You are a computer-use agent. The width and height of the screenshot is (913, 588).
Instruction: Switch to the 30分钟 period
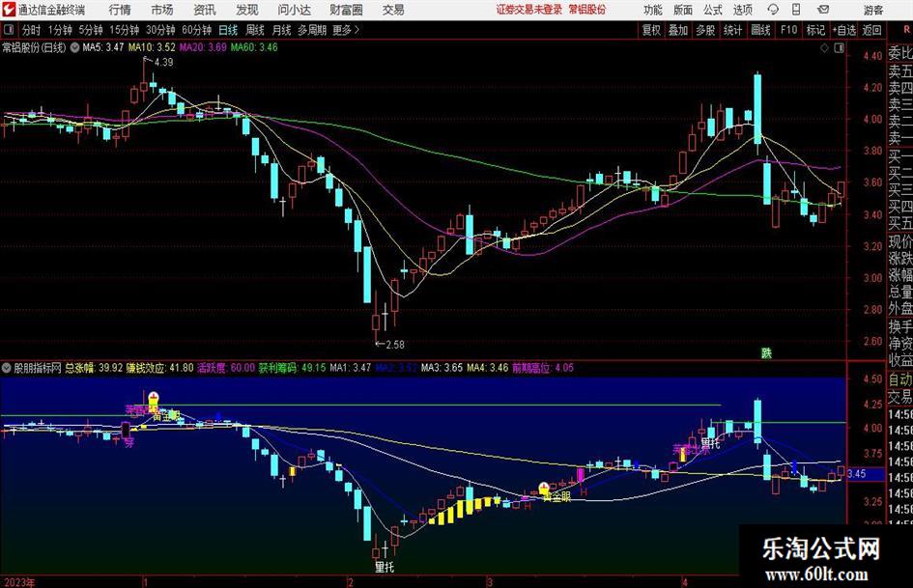click(160, 30)
